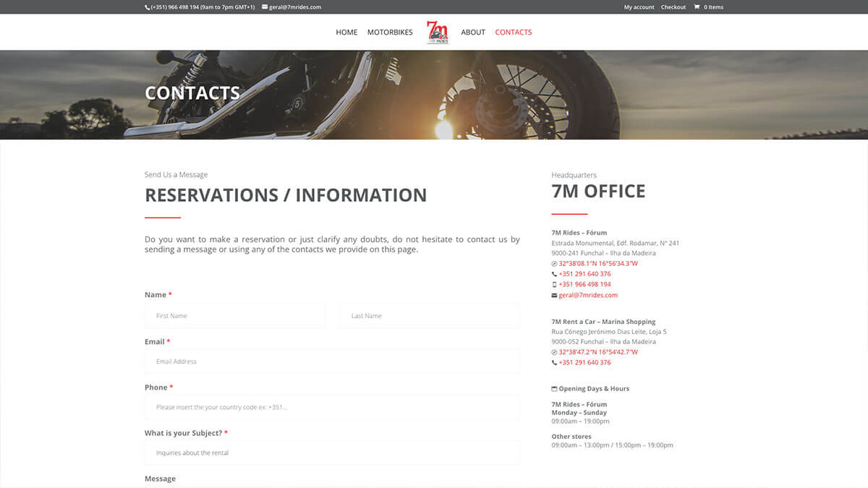
Task: Click the 7M OFFICE heading
Action: tap(598, 192)
